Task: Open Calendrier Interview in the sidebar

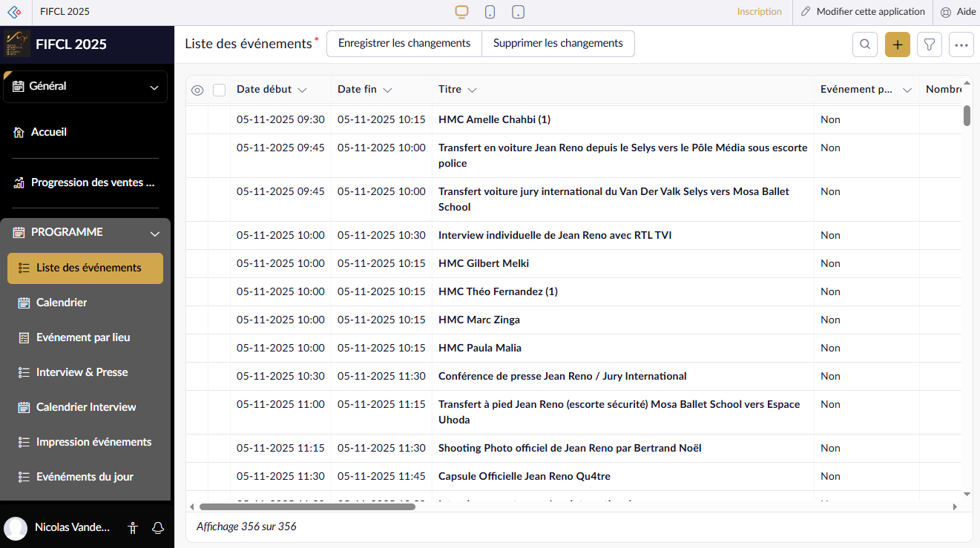Action: click(x=86, y=407)
